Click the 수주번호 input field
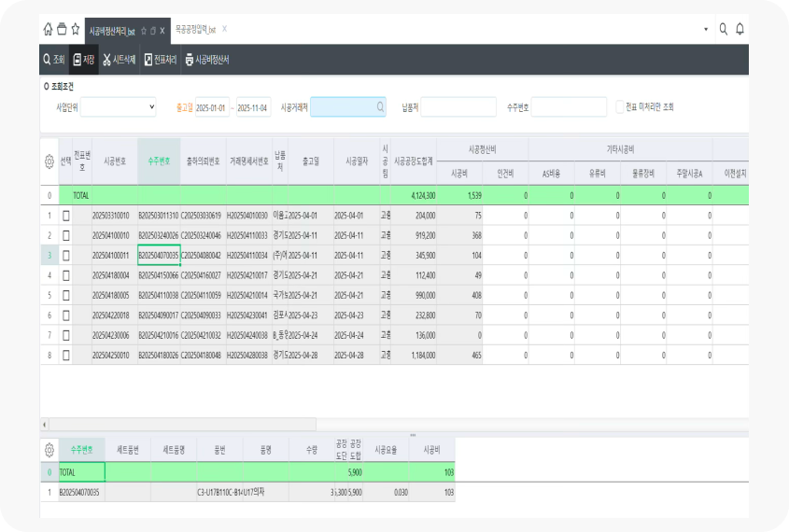 point(569,107)
